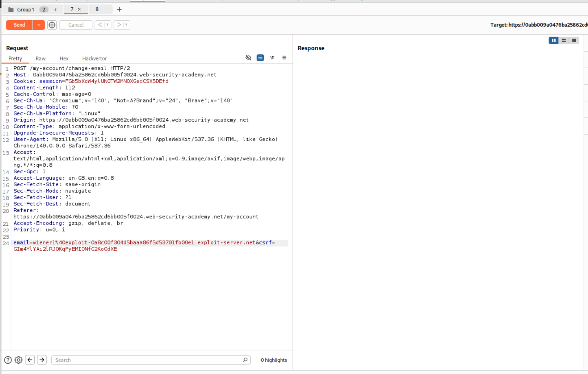Click the request Search input field
Screen dimensions: 588x374
click(148, 360)
